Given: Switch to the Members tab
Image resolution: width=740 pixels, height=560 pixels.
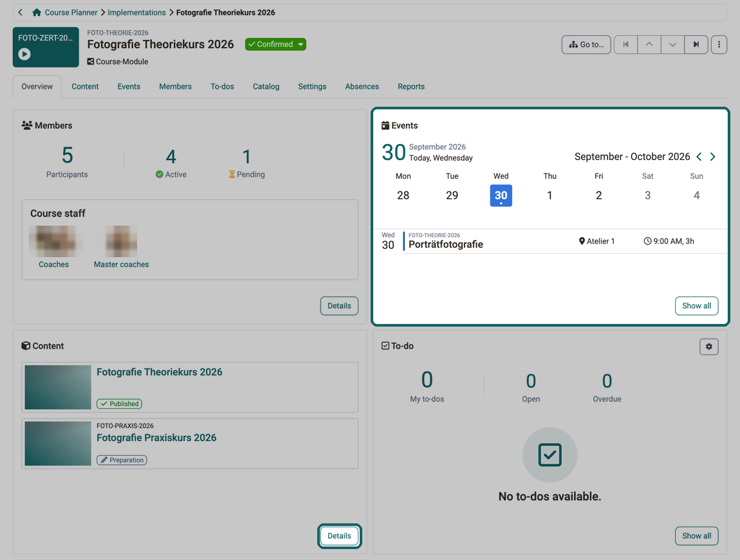Looking at the screenshot, I should [x=175, y=87].
